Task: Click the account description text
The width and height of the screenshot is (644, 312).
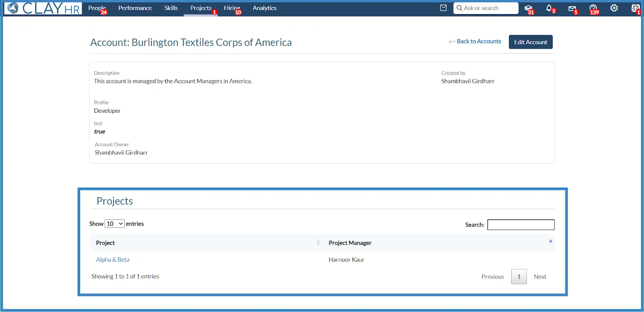Action: (173, 81)
